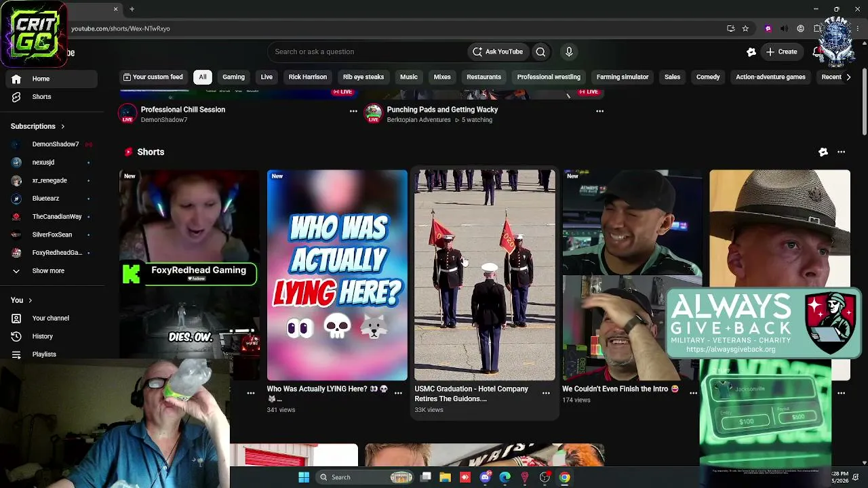868x488 pixels.
Task: Open the USMC Graduation short thumbnail
Action: (x=485, y=275)
